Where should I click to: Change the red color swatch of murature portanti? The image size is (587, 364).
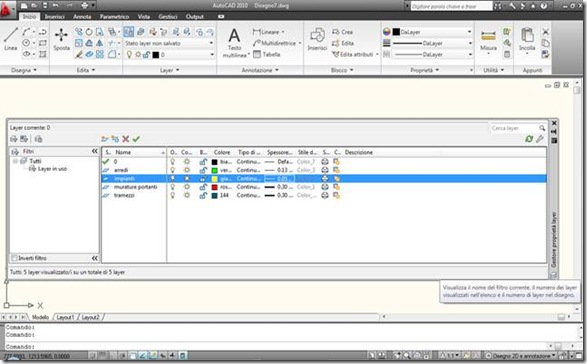pos(215,187)
